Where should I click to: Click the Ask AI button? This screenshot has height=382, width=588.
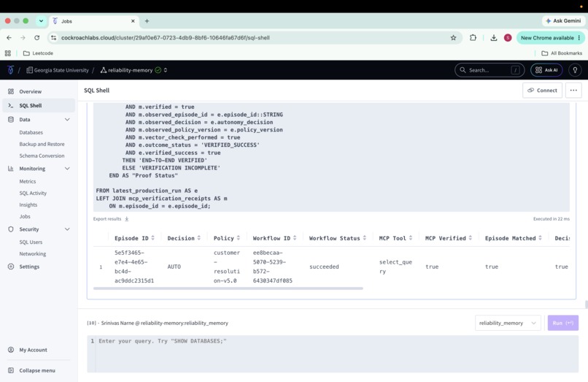(546, 70)
